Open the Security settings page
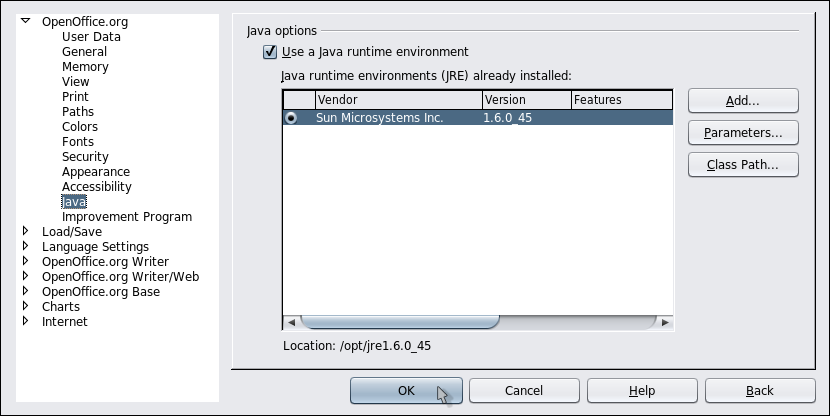 pyautogui.click(x=85, y=157)
